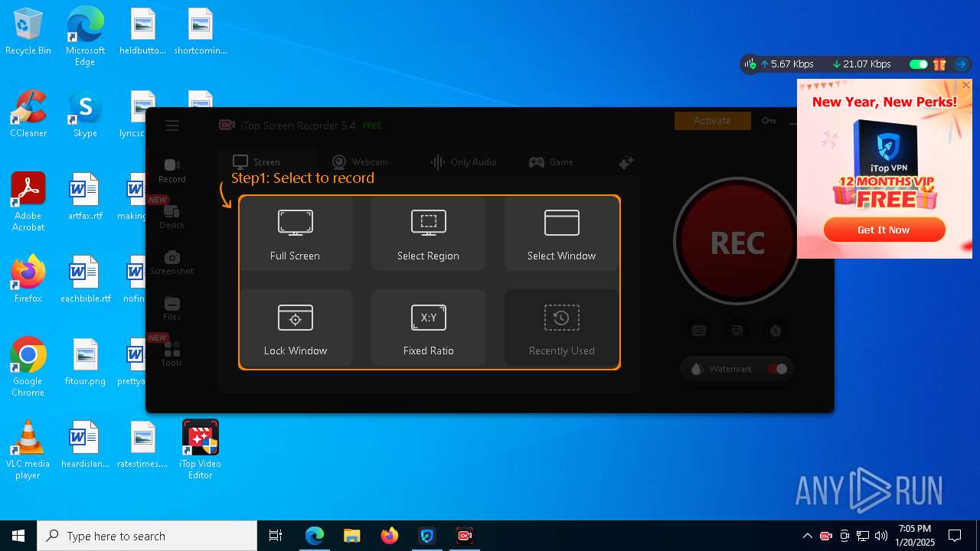The image size is (980, 551).
Task: Open the Windows Start menu
Action: [18, 536]
